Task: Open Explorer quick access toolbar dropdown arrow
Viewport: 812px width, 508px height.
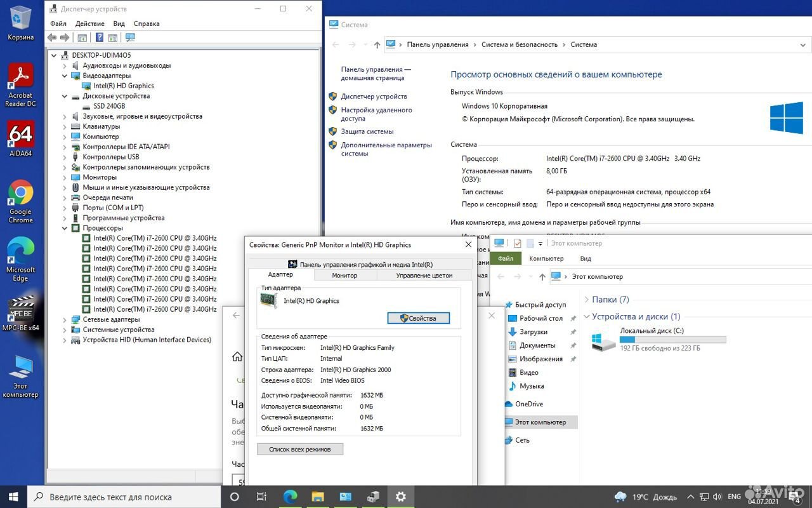Action: click(540, 243)
